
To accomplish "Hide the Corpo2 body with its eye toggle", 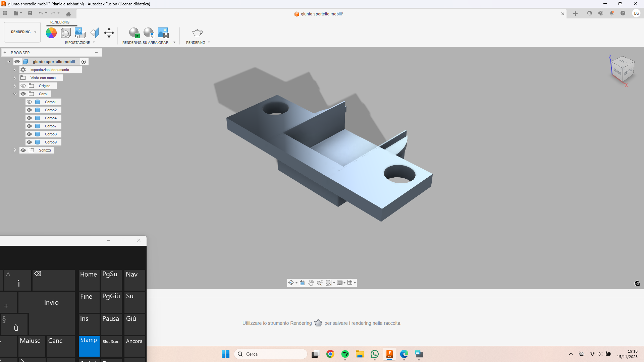I will pyautogui.click(x=29, y=110).
